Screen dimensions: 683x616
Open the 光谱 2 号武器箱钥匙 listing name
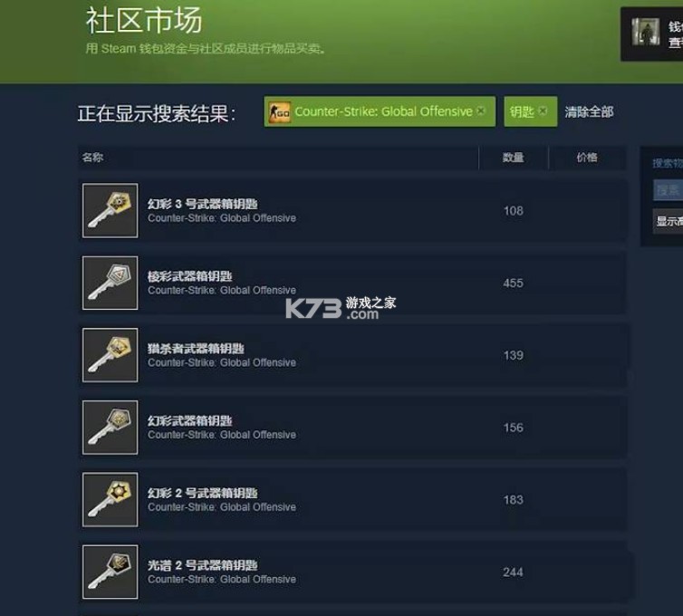pos(202,565)
